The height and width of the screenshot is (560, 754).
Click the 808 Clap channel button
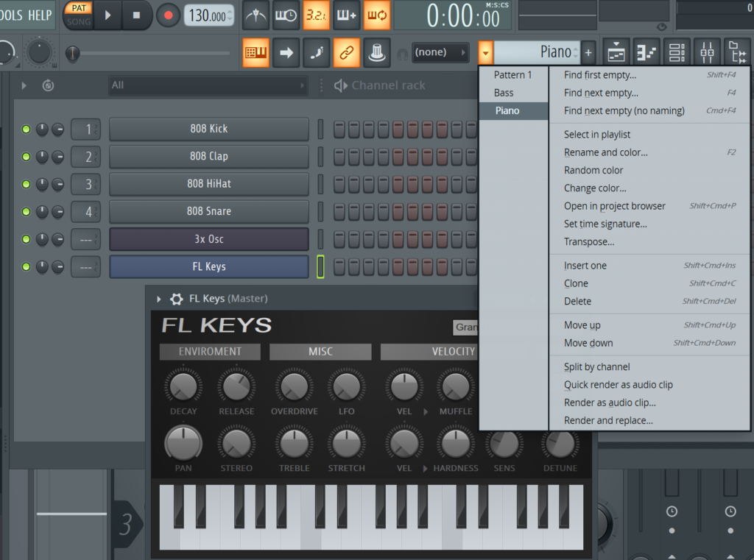tap(208, 157)
